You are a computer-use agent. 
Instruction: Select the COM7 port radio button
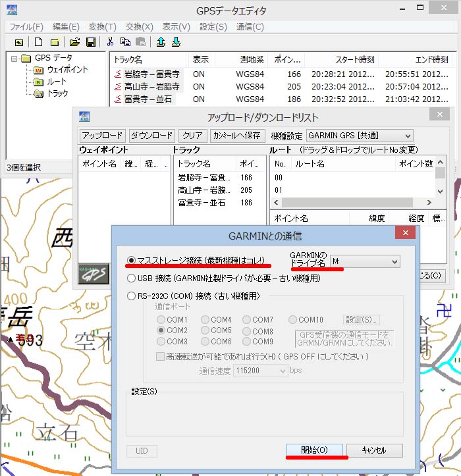tap(246, 320)
